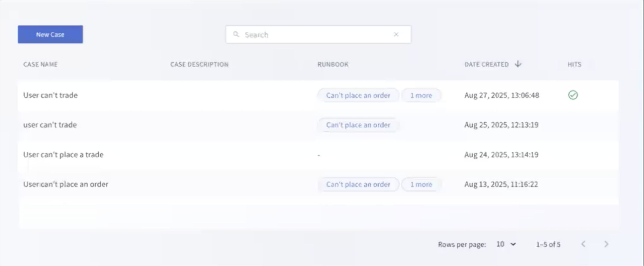Click the Hits column header
Viewport: 644px width, 266px height.
(574, 64)
